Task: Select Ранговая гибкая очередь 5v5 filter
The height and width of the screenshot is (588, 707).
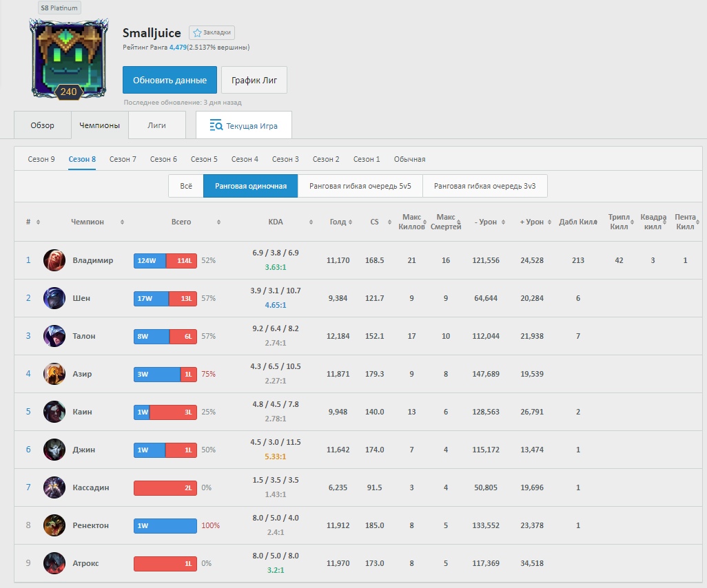Action: pos(360,186)
